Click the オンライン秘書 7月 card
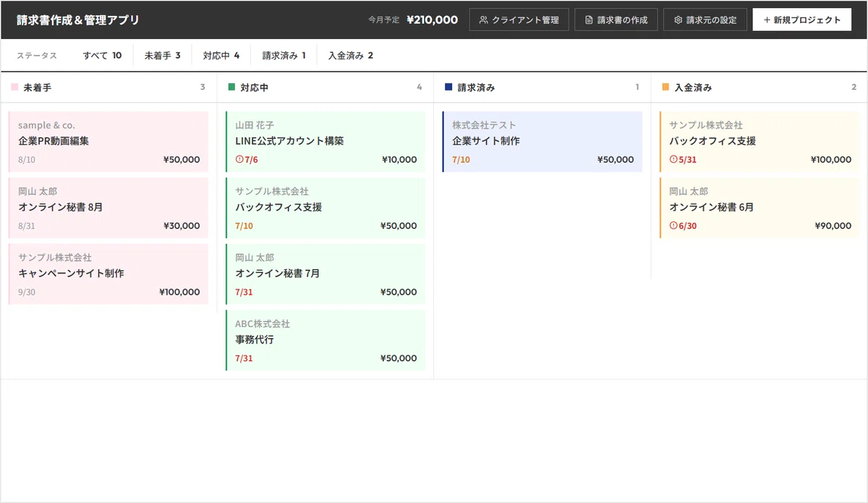Screen dimensions: 868x503 325,274
